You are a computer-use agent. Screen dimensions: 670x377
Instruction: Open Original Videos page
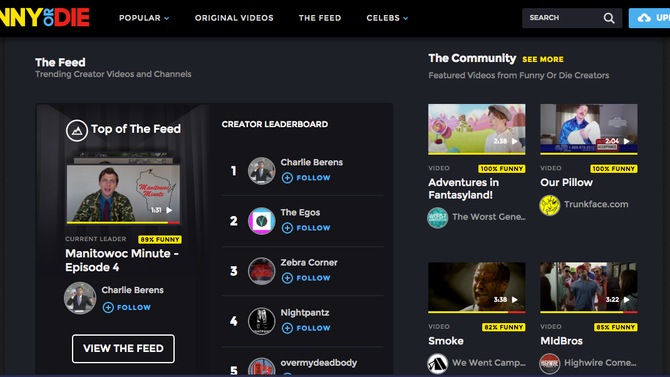[x=234, y=18]
